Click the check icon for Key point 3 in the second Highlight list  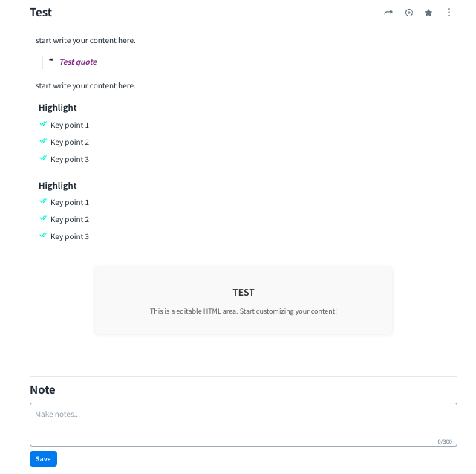pyautogui.click(x=43, y=236)
